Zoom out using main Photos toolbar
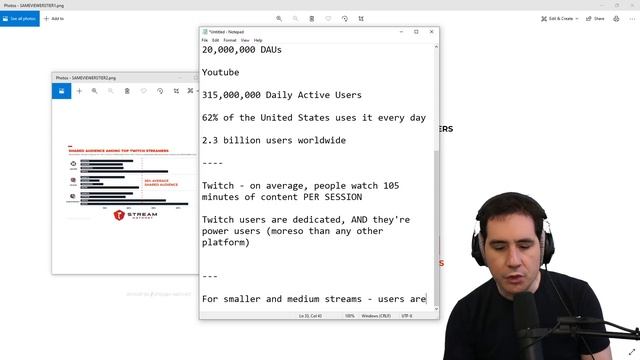This screenshot has height=360, width=640. pos(295,19)
